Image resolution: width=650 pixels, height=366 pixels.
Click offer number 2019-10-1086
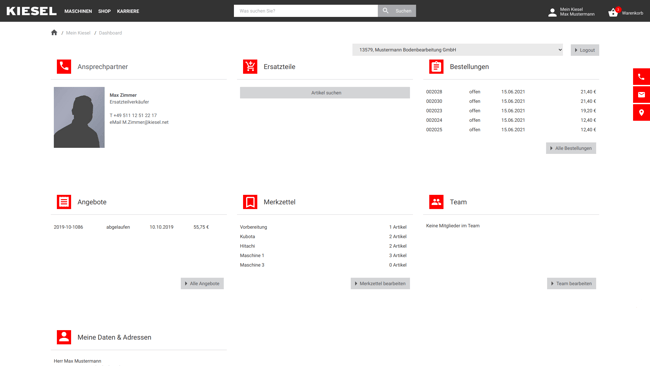click(68, 227)
